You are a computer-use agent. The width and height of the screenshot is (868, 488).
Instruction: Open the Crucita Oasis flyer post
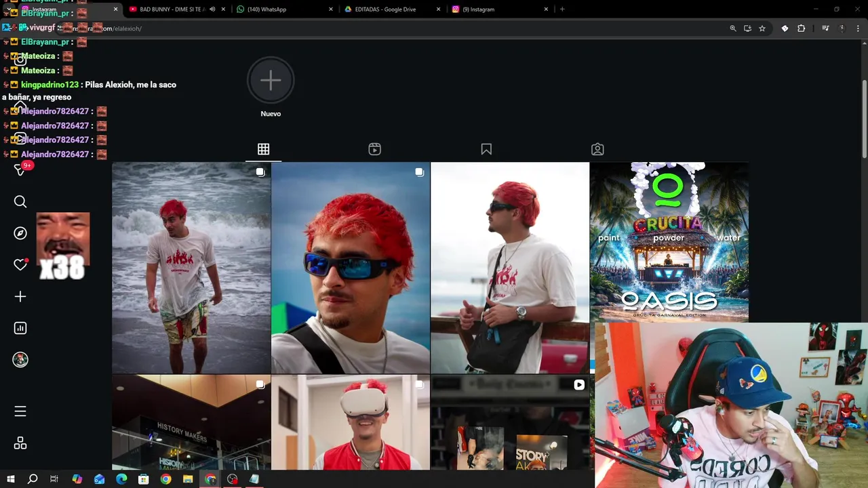point(669,242)
